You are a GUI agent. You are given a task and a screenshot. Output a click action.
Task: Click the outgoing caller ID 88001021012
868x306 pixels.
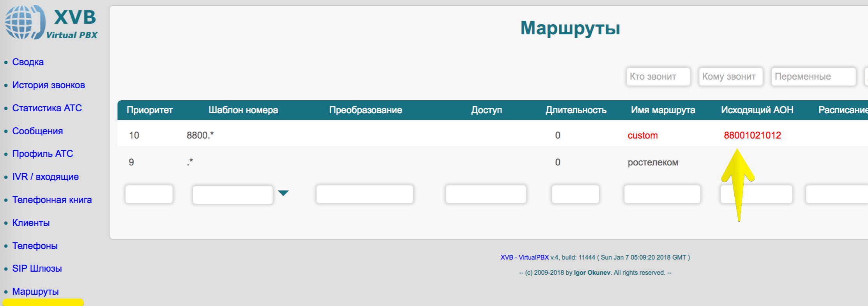pos(752,135)
